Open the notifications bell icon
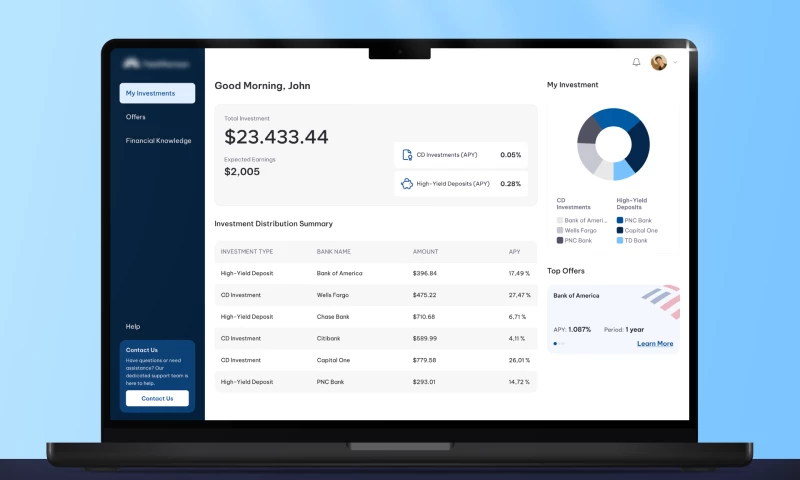Screen dimensions: 800x480 [636, 62]
